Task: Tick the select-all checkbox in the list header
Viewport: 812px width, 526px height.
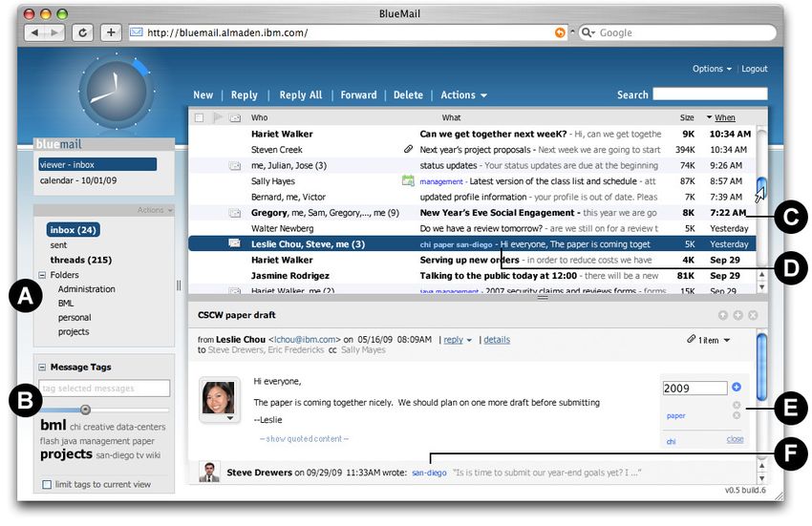Action: tap(200, 118)
